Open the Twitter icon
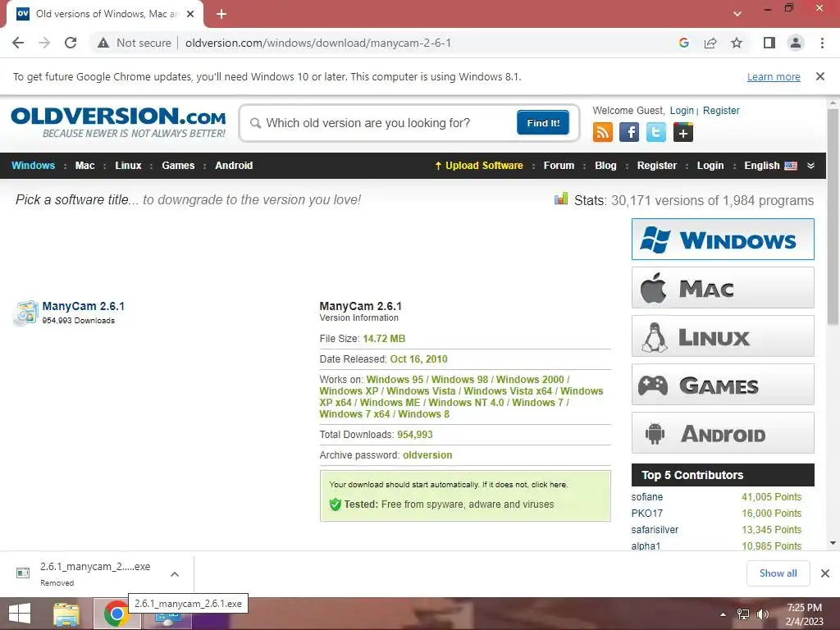This screenshot has width=840, height=630. tap(655, 132)
